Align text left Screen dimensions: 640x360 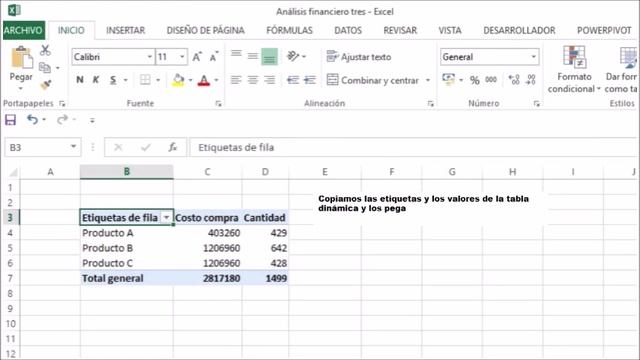[236, 80]
